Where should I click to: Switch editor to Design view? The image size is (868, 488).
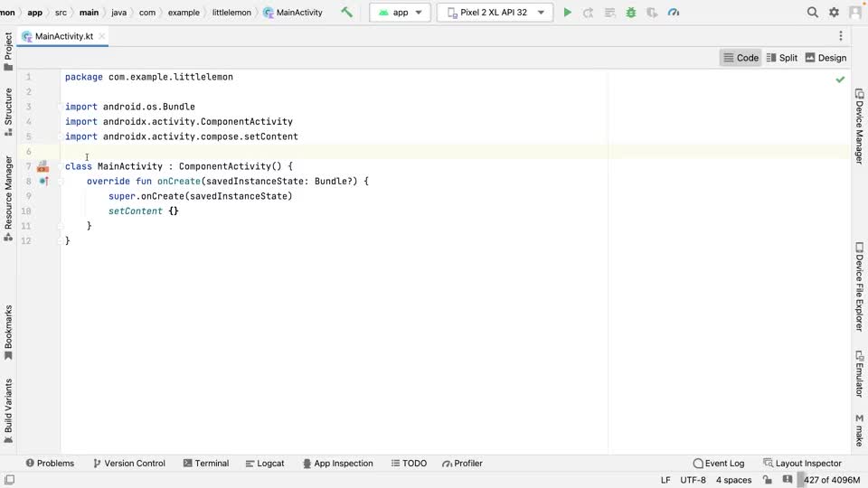coord(826,58)
